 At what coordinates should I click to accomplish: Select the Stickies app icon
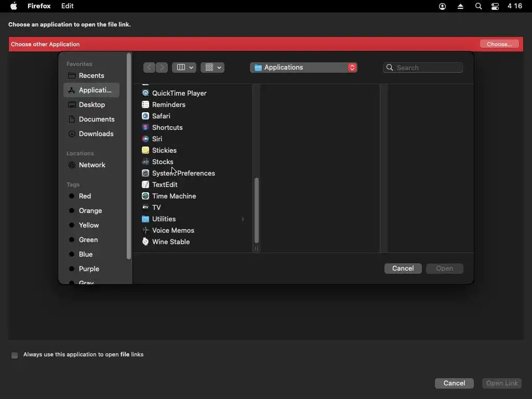tap(145, 150)
